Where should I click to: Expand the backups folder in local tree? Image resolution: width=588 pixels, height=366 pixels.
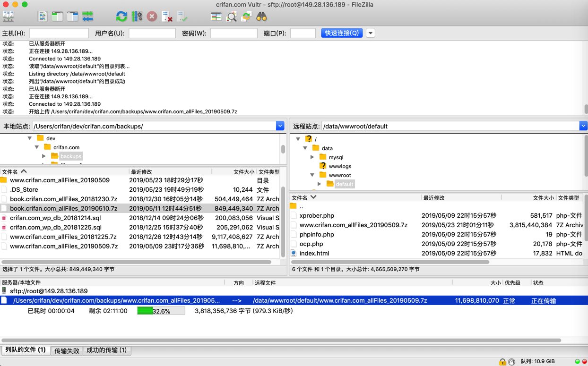[x=44, y=156]
